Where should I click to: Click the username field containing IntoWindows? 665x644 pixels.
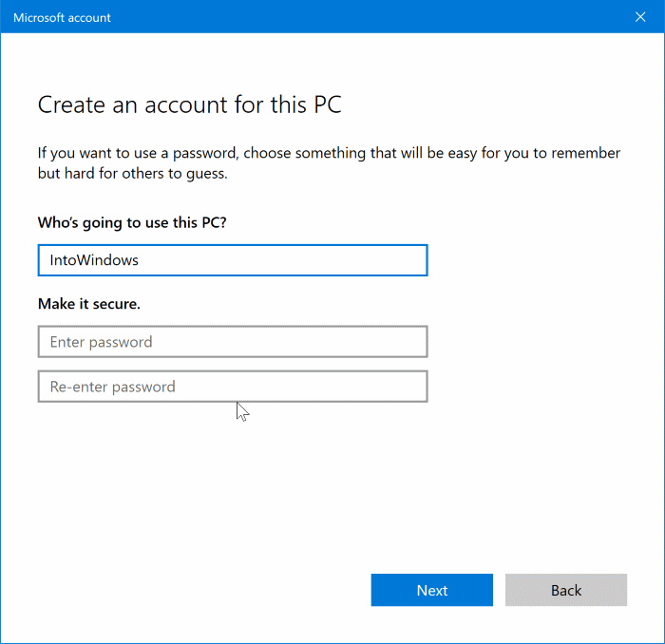(233, 260)
